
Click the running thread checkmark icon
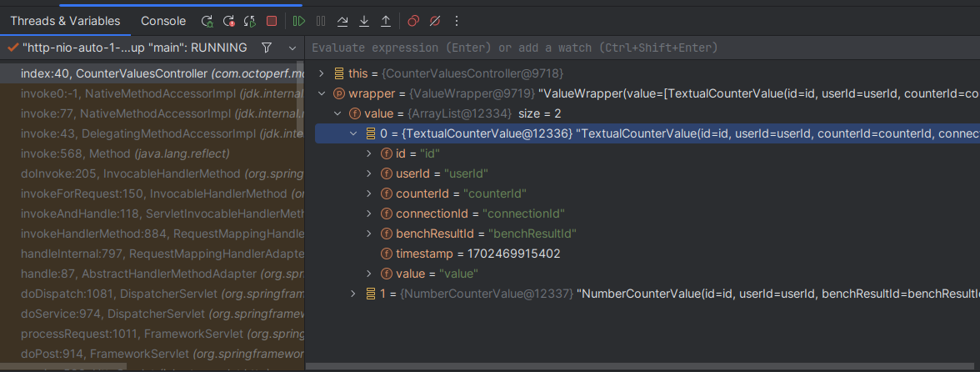coord(12,48)
